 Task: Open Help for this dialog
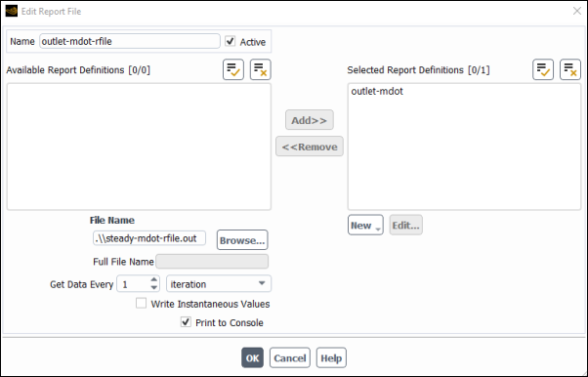(331, 357)
